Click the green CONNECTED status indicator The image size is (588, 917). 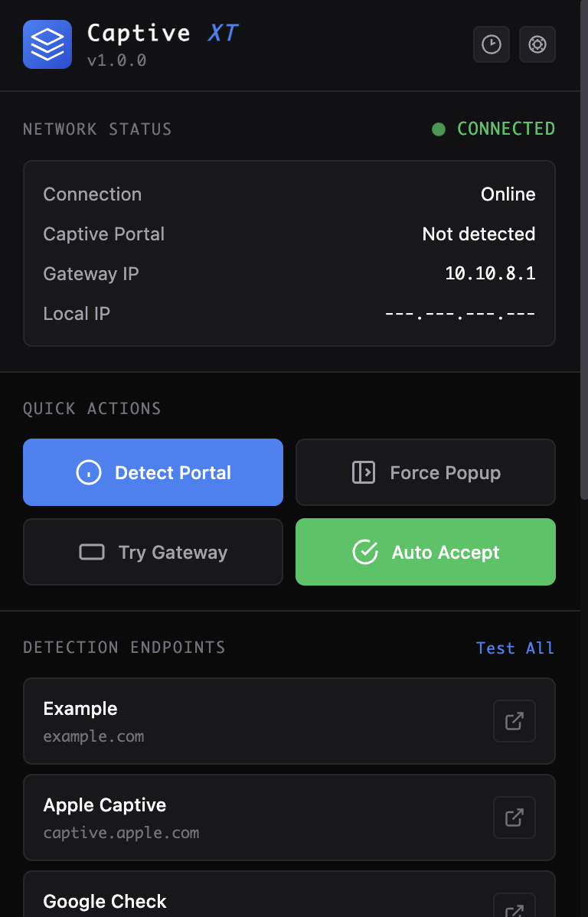tap(439, 129)
